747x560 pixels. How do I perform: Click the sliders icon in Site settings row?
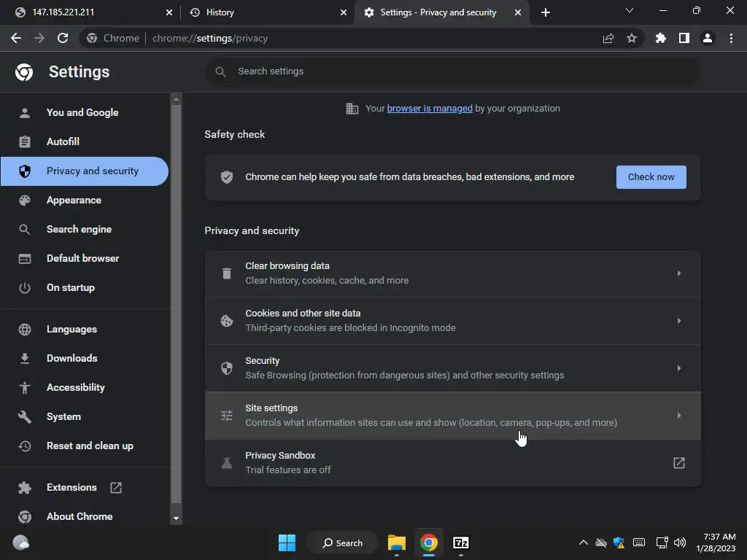(227, 416)
